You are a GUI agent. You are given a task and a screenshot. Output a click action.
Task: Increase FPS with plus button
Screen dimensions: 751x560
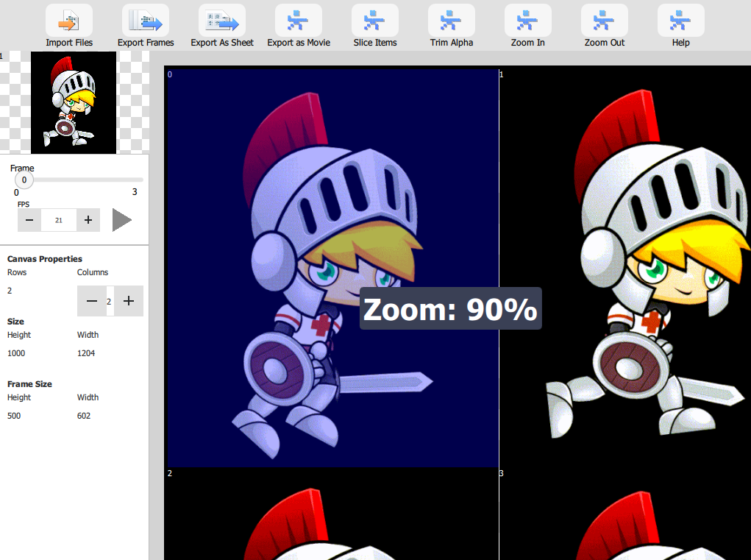[88, 220]
